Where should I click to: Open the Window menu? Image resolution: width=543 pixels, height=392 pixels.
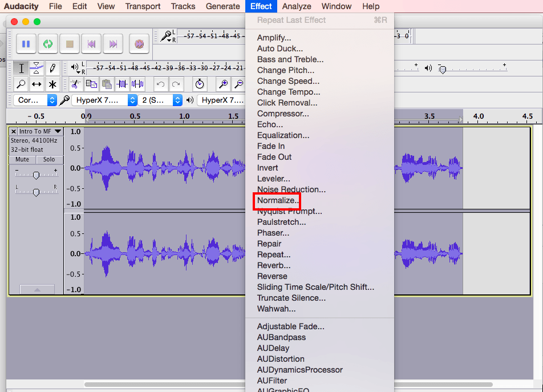tap(337, 6)
